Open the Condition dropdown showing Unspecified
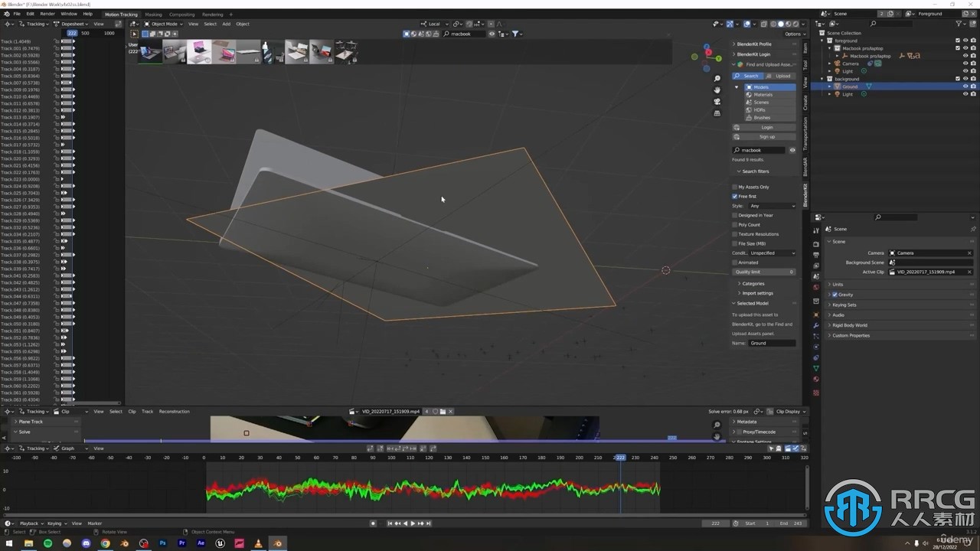Viewport: 980px width, 551px height. [x=772, y=253]
